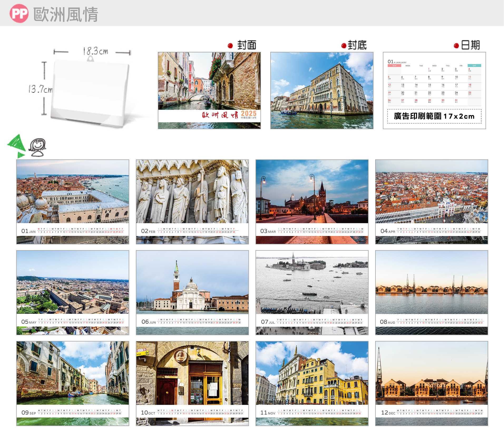Click the red dot beside 封底 label
The height and width of the screenshot is (439, 504).
tap(344, 46)
